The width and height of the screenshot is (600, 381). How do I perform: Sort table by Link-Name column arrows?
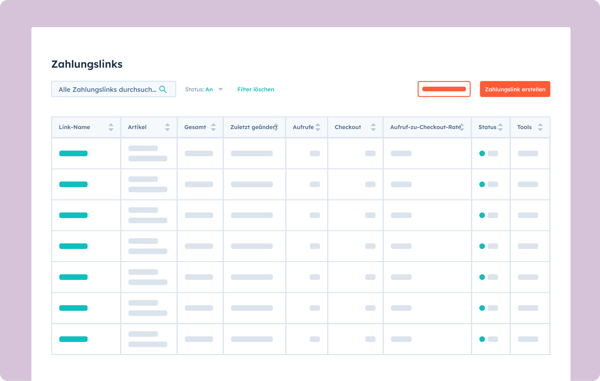pyautogui.click(x=111, y=127)
